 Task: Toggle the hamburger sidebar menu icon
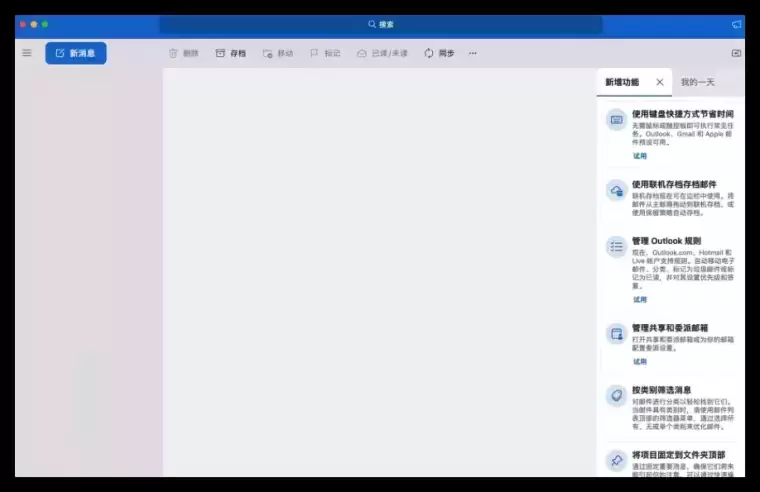pos(27,53)
